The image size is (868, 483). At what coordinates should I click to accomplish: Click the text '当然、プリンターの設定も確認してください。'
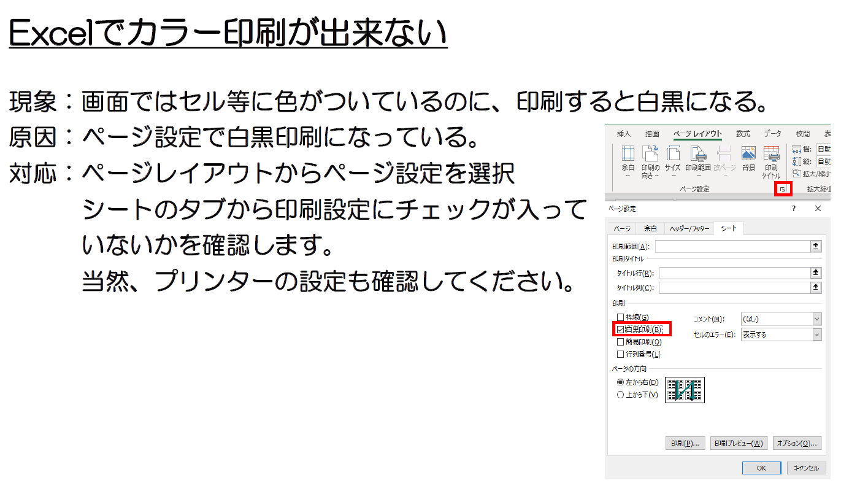point(328,282)
